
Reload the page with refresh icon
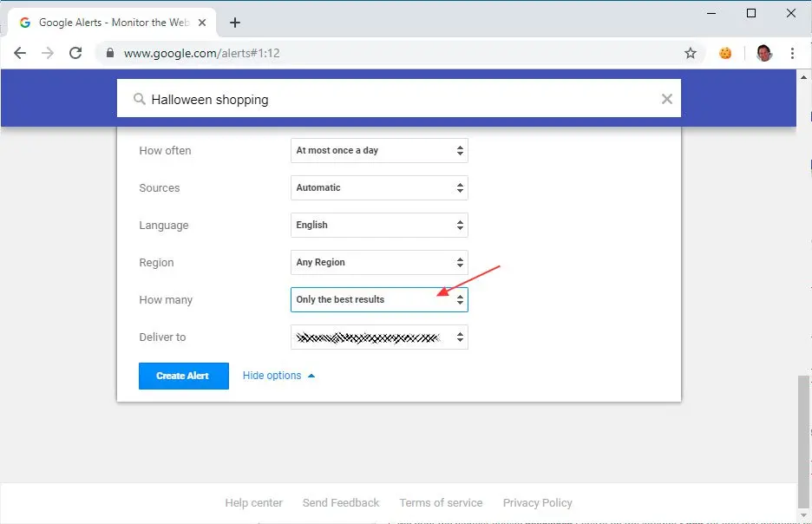pyautogui.click(x=75, y=53)
